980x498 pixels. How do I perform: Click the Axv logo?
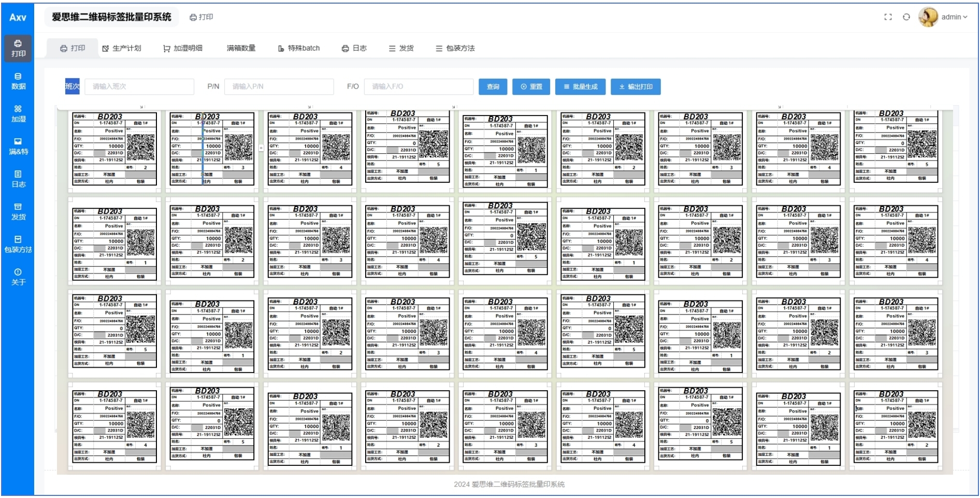pos(18,17)
